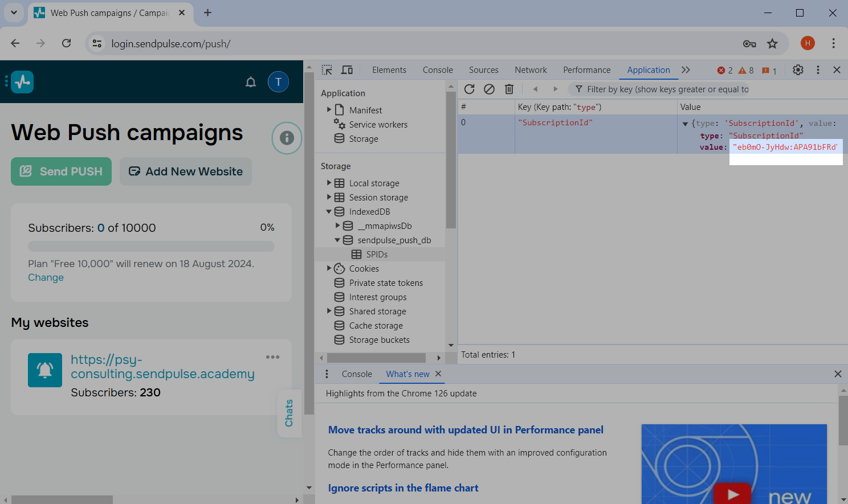Expand the Cookies tree item
Screen dimensions: 848x504
329,268
